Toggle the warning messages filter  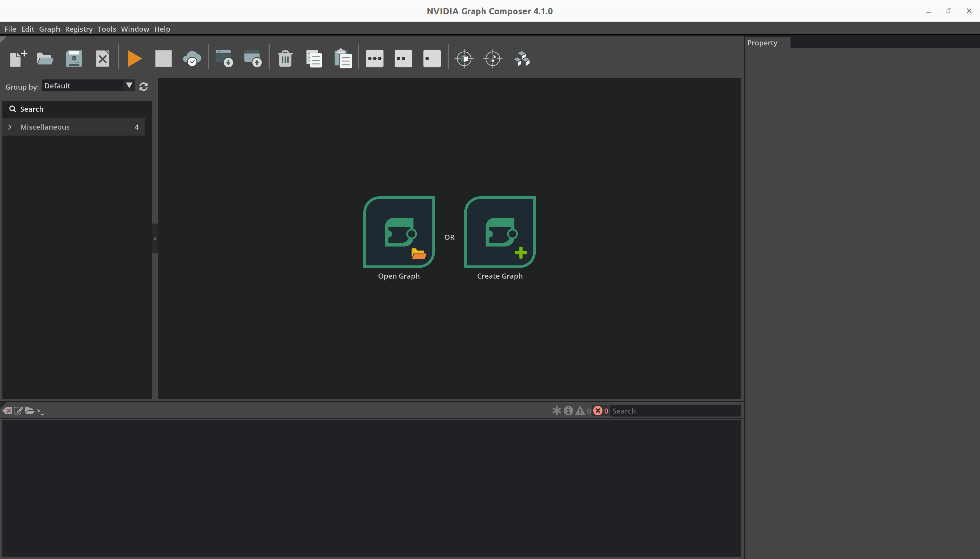point(580,411)
